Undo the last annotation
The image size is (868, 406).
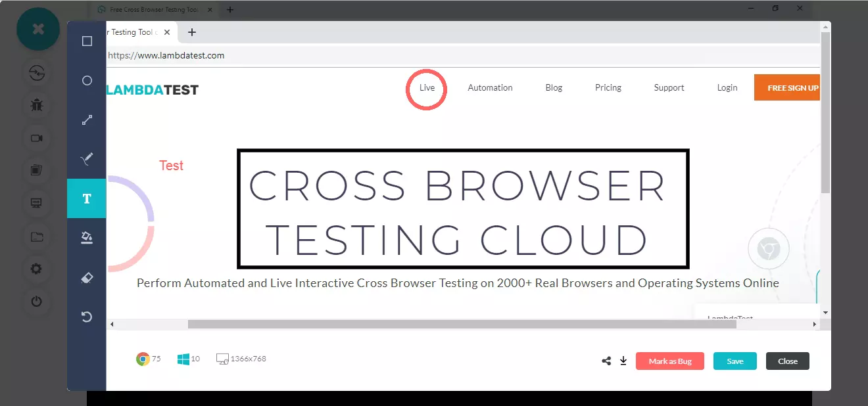[86, 317]
